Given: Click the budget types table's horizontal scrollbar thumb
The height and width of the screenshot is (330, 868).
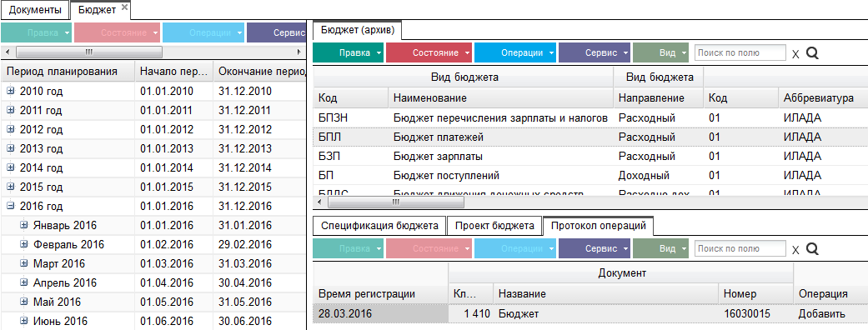Looking at the screenshot, I should click(x=395, y=202).
